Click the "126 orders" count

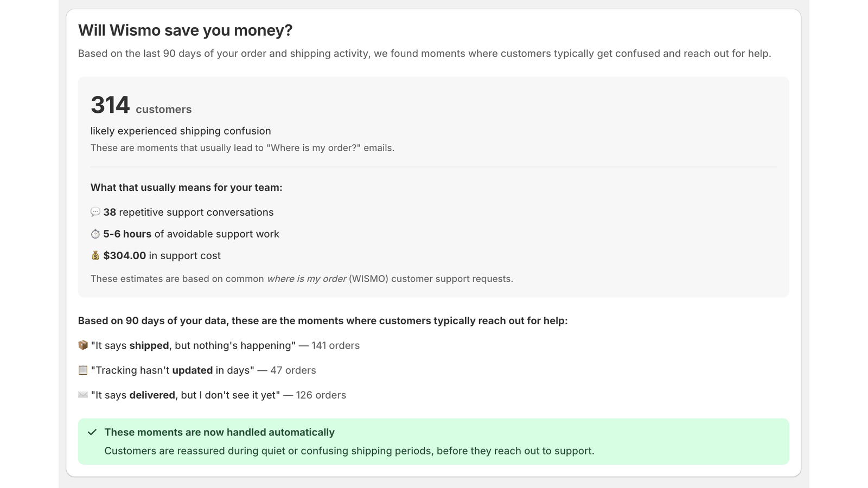(321, 395)
